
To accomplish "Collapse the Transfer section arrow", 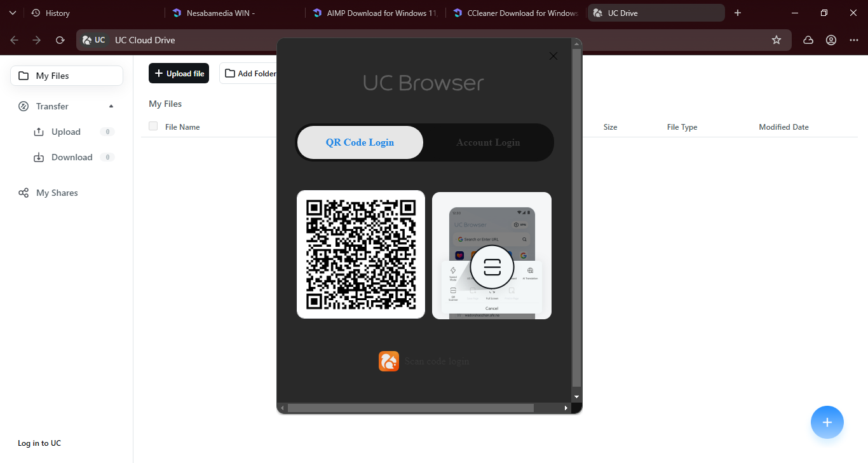I will 111,106.
